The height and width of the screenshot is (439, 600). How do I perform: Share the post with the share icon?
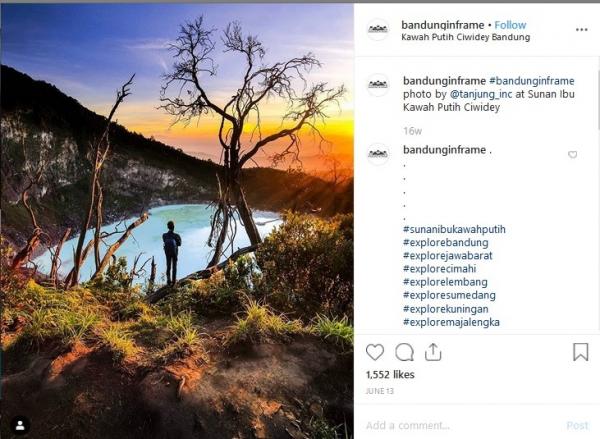click(433, 352)
